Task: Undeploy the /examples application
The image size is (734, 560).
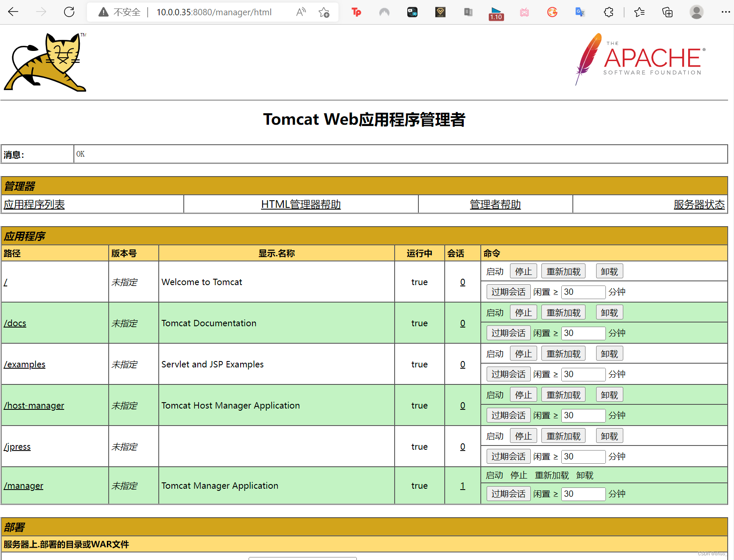Action: point(609,354)
